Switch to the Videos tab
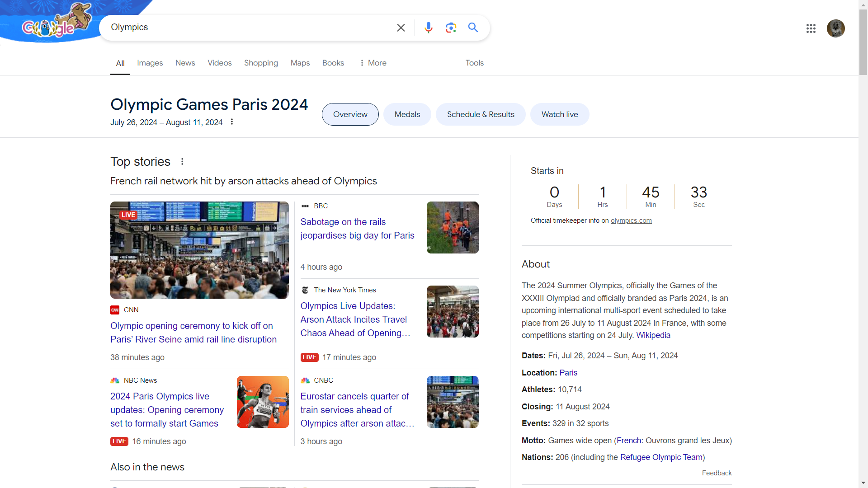 220,63
